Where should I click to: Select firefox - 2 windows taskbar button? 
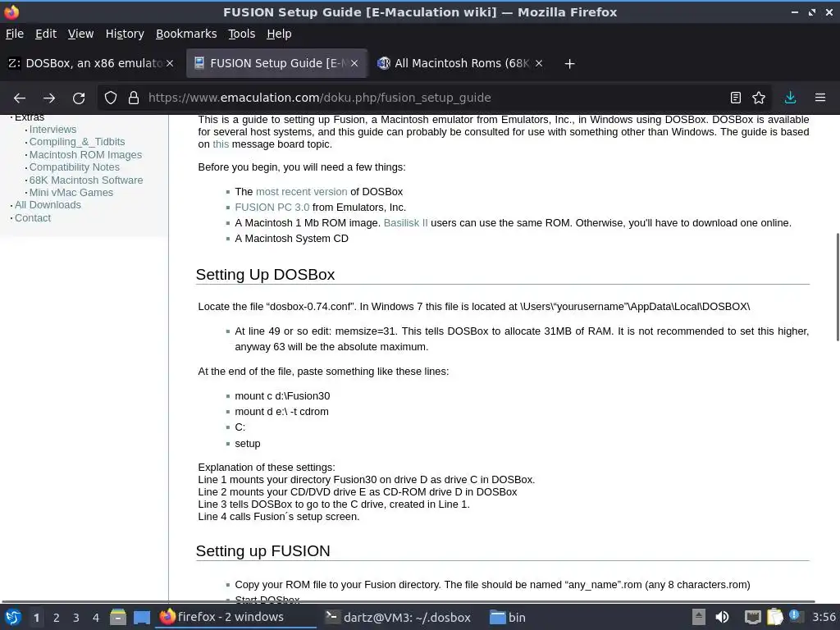235,617
